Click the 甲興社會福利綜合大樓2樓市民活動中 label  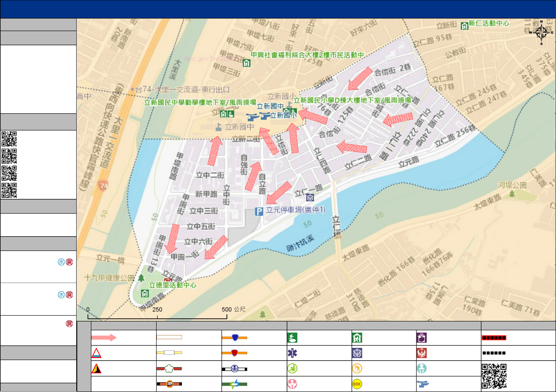(x=307, y=55)
